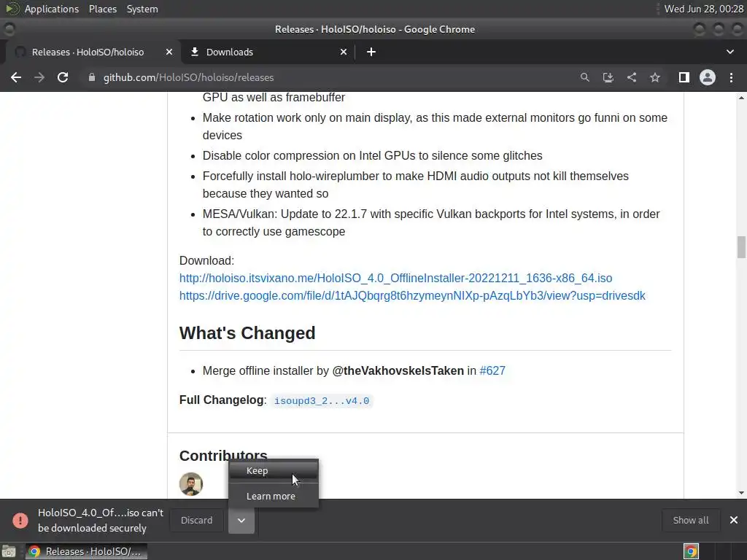Click the window menu button in title bar
747x560 pixels.
tap(9, 29)
